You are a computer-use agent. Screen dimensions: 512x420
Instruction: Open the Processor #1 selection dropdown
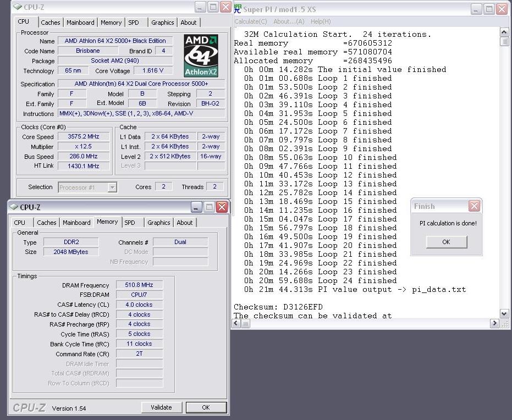click(112, 187)
